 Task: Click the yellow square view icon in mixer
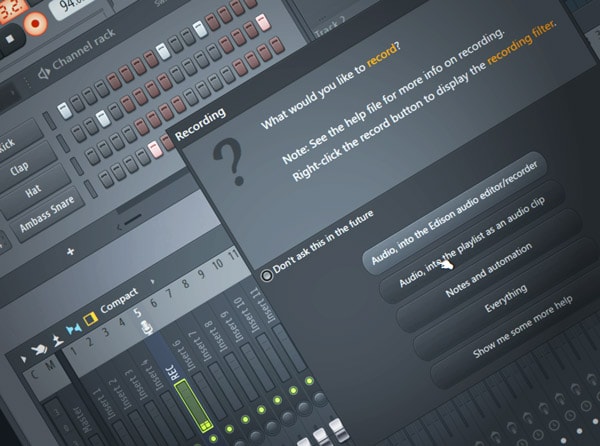coord(90,319)
